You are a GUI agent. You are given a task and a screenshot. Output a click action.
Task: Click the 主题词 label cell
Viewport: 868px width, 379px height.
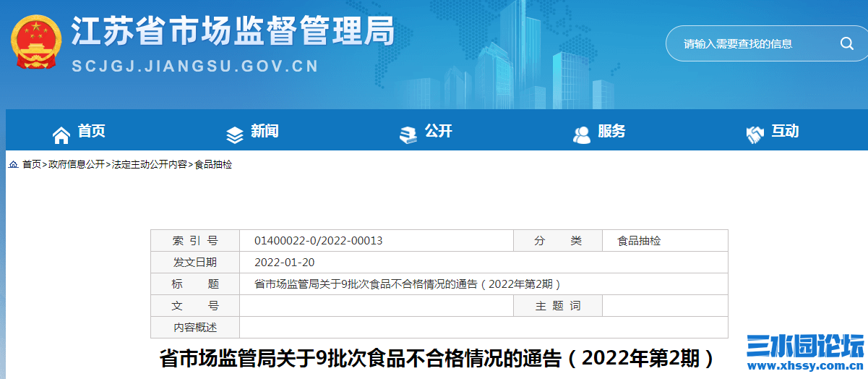click(558, 306)
